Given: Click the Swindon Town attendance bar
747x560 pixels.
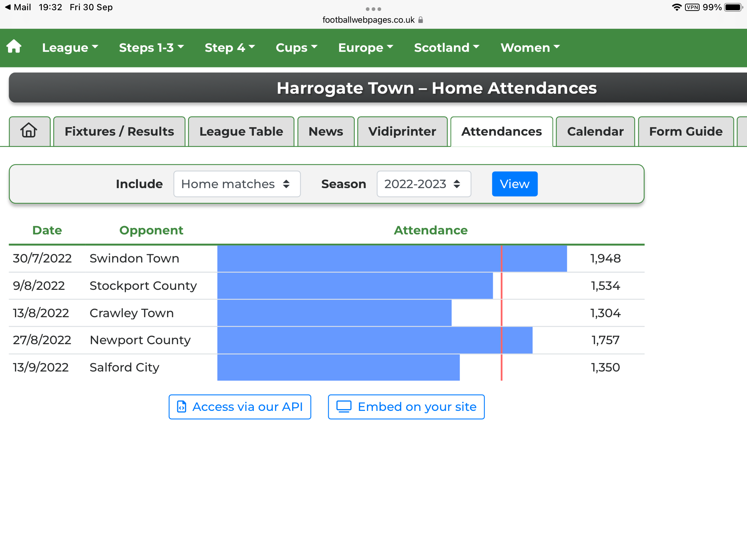Looking at the screenshot, I should pos(392,258).
